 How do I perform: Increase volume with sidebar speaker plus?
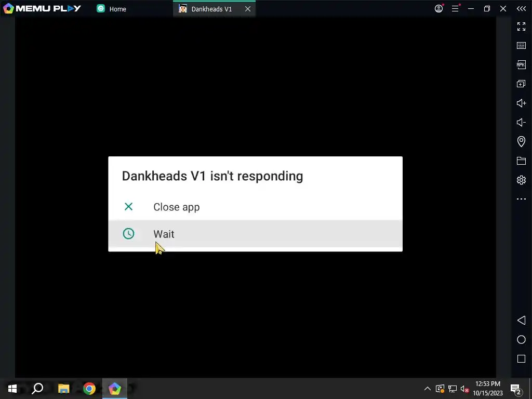(521, 103)
